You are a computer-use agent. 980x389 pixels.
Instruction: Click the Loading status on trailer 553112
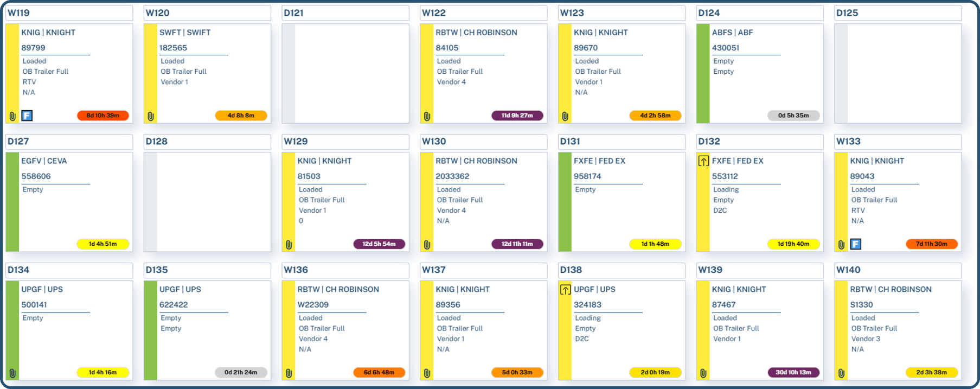[726, 190]
